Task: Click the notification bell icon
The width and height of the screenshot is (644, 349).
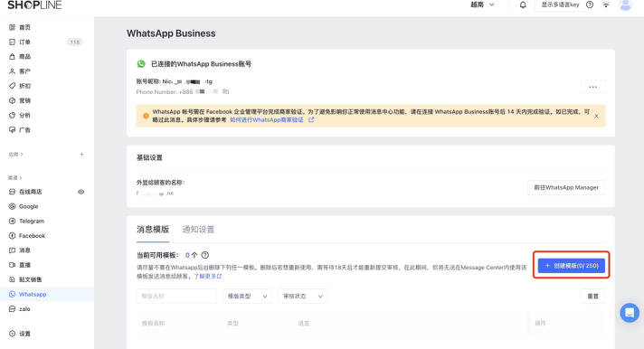Action: pos(523,5)
